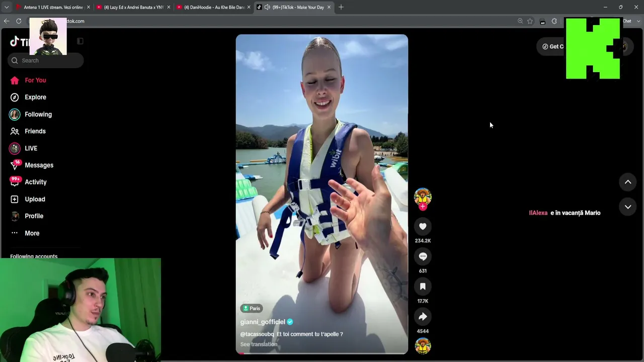
Task: Click the 234.2K likes count
Action: click(423, 241)
